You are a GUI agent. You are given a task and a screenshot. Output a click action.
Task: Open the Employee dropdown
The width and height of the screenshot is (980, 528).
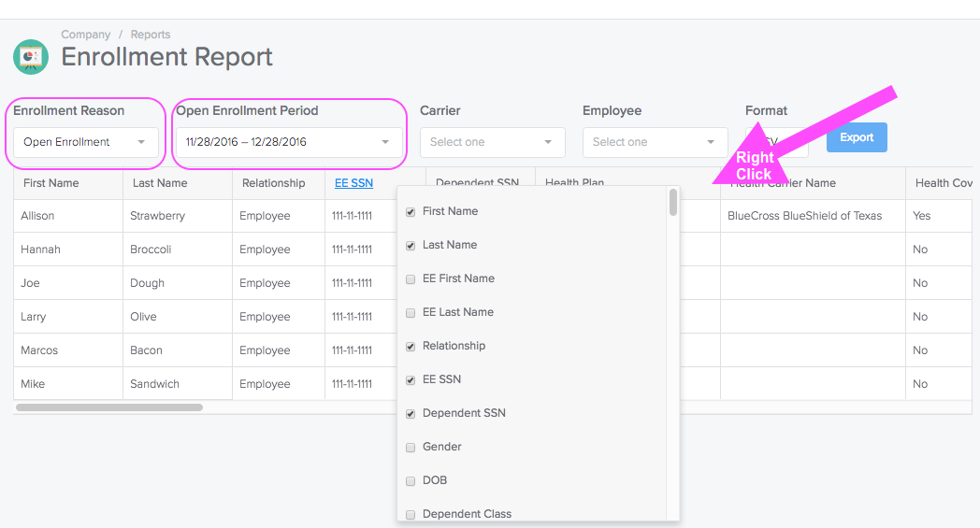pyautogui.click(x=655, y=142)
